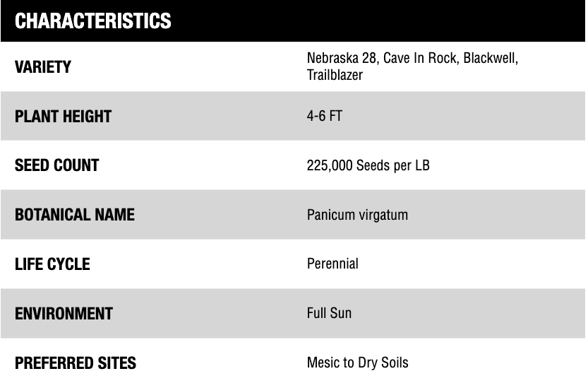Click the 225,000 seed count number
This screenshot has height=388, width=588.
[330, 165]
